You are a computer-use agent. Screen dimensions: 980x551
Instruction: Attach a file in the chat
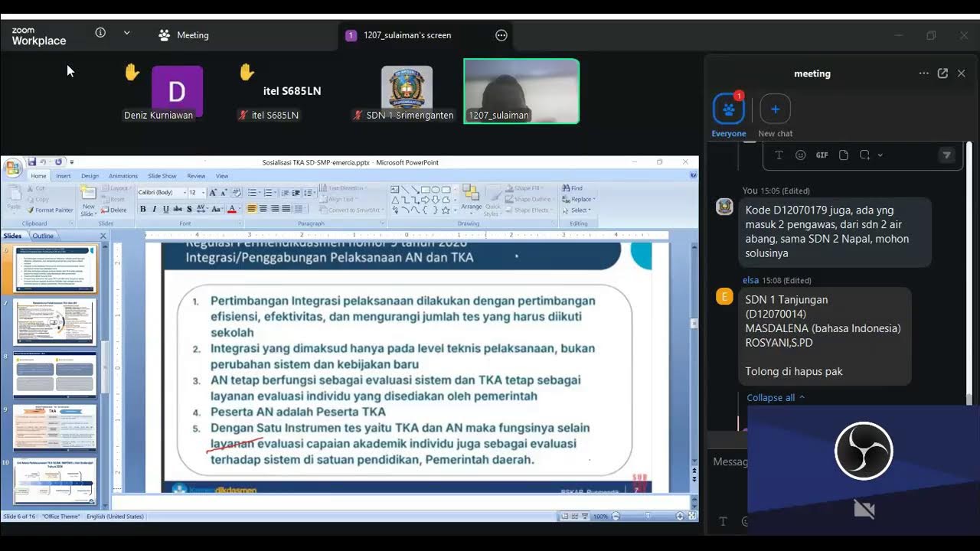843,155
